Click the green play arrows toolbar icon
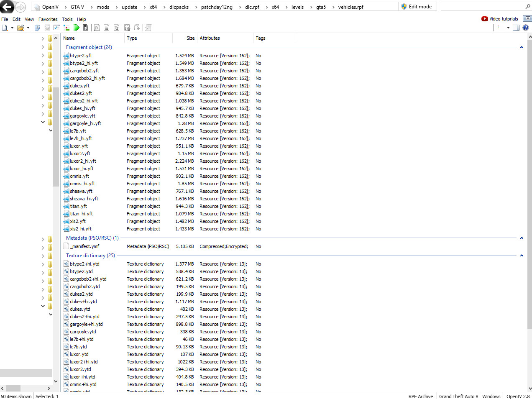Screen dimensions: 532x399 [x=76, y=28]
